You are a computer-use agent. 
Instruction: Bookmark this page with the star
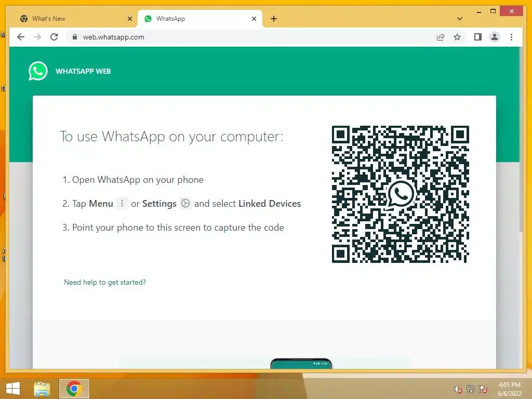(457, 37)
